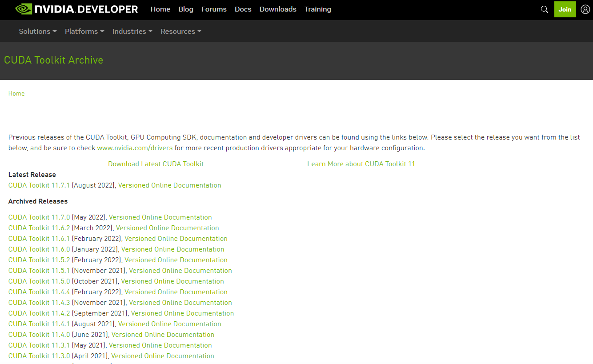Image resolution: width=593 pixels, height=364 pixels.
Task: Open CUDA Toolkit 11.4.1 link
Action: [x=39, y=324]
